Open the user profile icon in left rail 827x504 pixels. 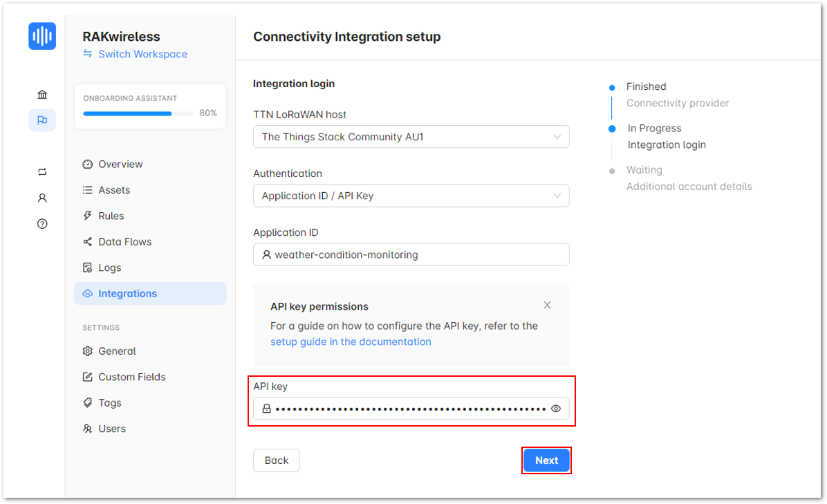click(x=42, y=198)
